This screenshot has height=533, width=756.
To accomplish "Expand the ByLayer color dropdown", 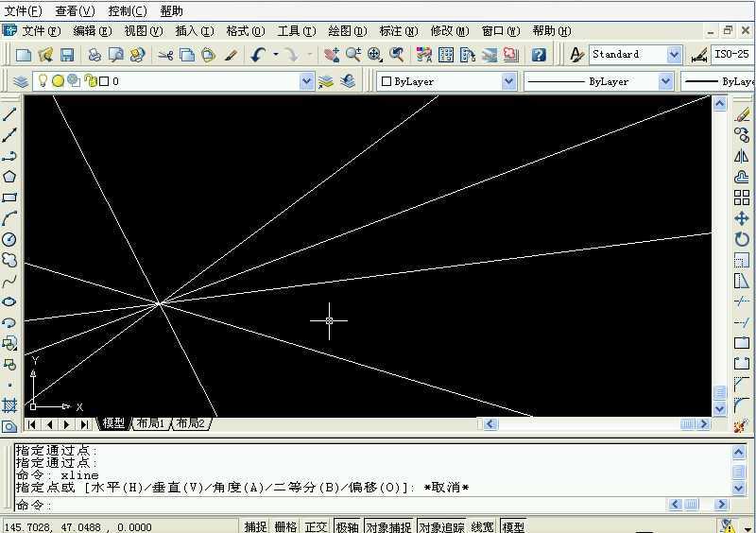I will 508,81.
